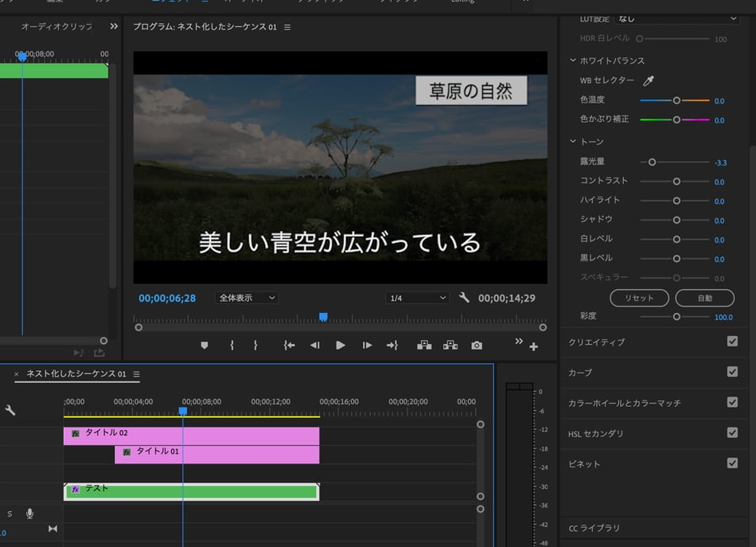This screenshot has height=547, width=756.
Task: Open the button editor plus icon
Action: [x=533, y=346]
